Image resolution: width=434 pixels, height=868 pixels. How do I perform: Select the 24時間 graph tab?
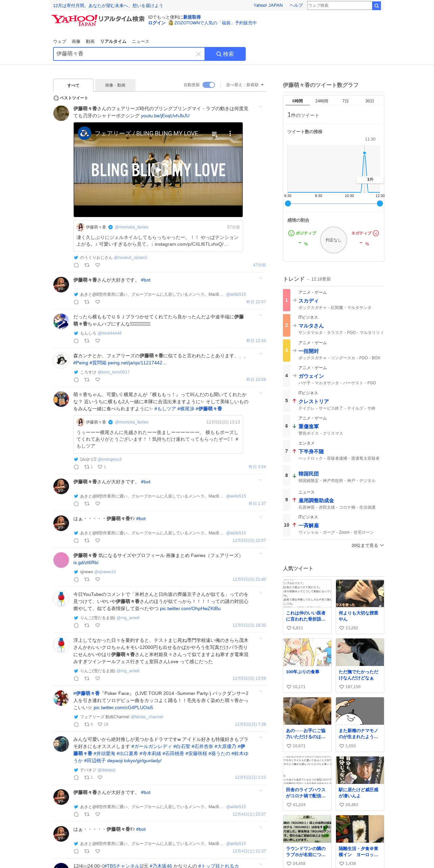[x=322, y=101]
